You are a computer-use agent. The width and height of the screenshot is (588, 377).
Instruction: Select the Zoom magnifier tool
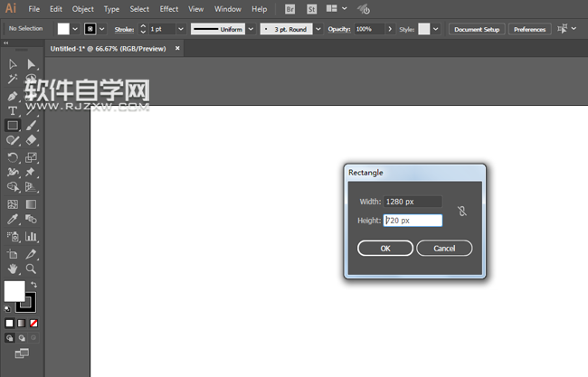point(31,269)
